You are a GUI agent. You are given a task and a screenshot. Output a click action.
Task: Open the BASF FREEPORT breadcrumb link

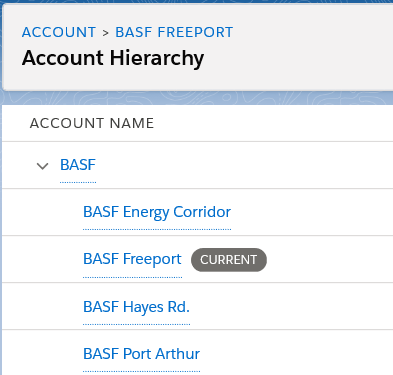pos(174,32)
